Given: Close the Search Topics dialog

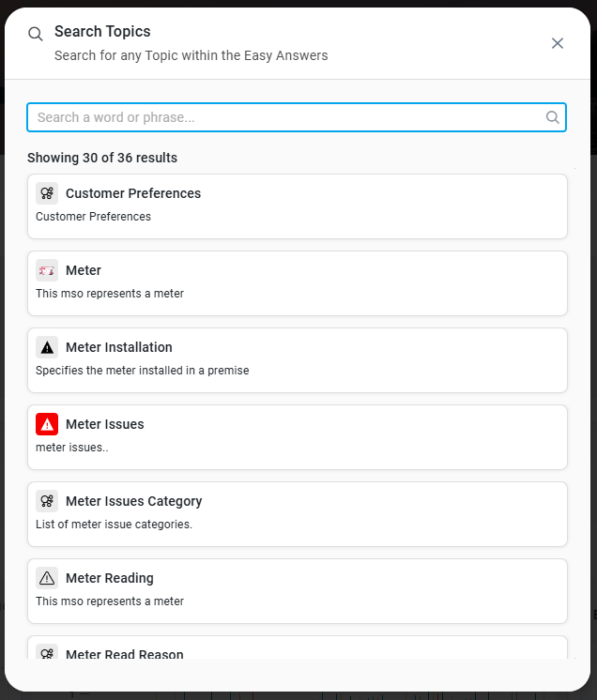Looking at the screenshot, I should click(x=558, y=43).
